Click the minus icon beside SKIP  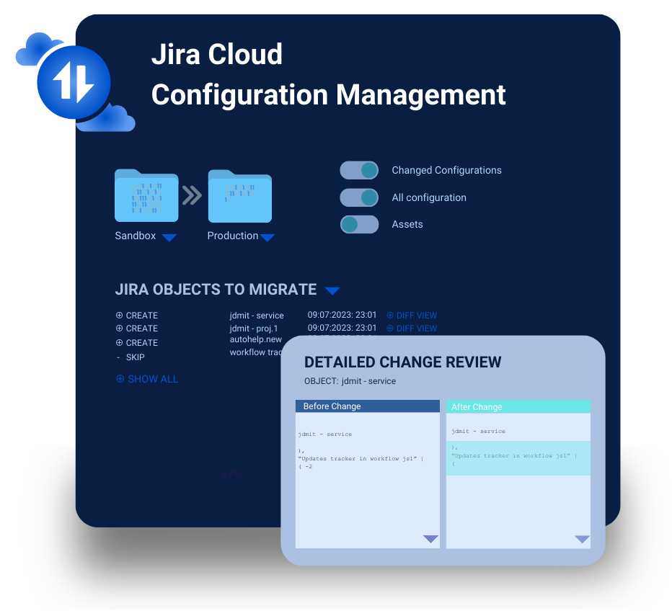[x=118, y=357]
